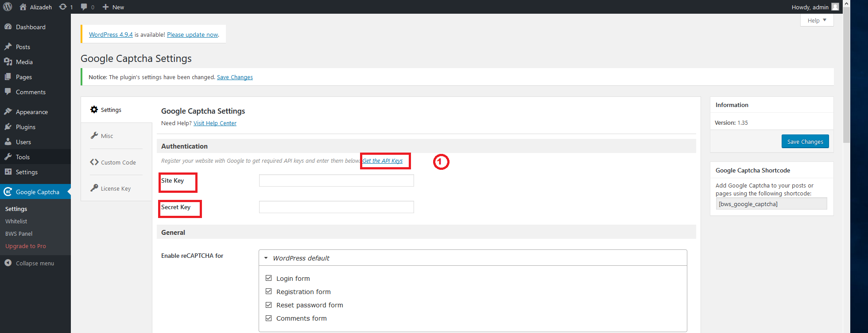Viewport: 868px width, 333px height.
Task: Switch to the Misc tab
Action: (107, 136)
